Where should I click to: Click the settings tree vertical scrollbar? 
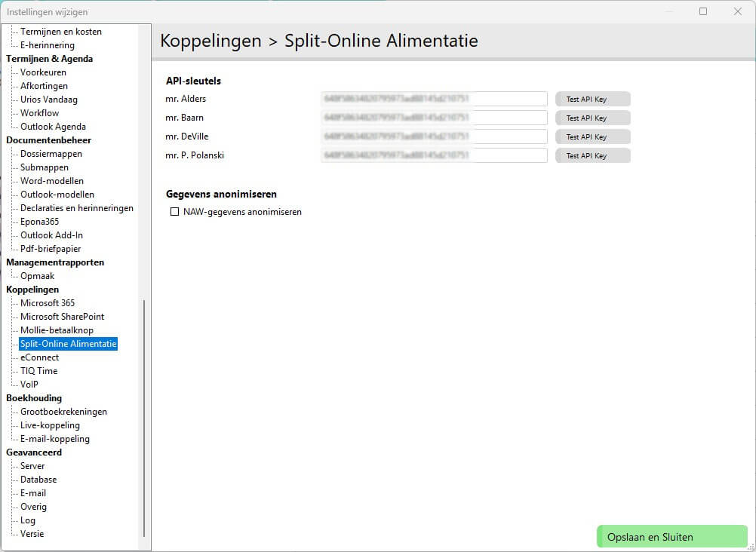(144, 418)
